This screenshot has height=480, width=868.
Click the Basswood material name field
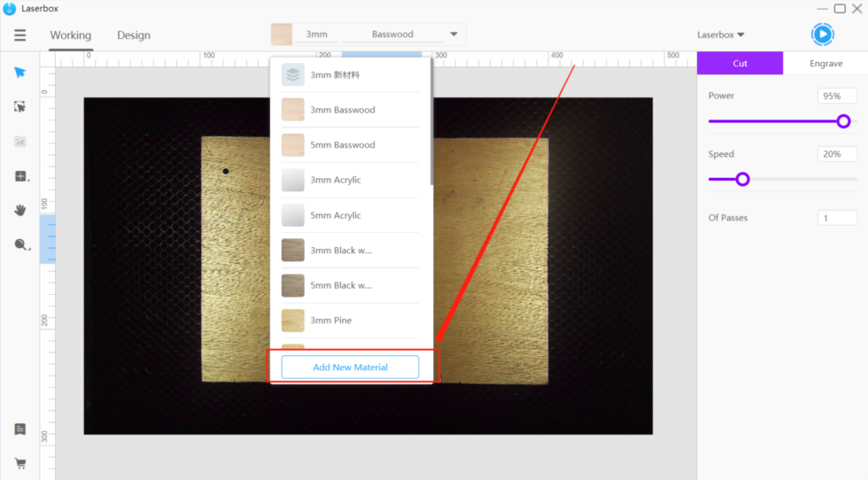tap(391, 35)
